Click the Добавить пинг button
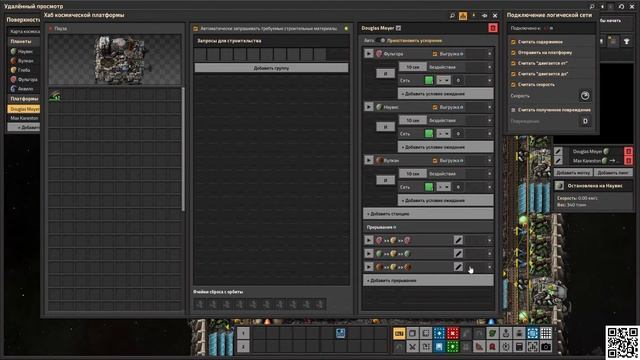The width and height of the screenshot is (640, 360). 613,173
